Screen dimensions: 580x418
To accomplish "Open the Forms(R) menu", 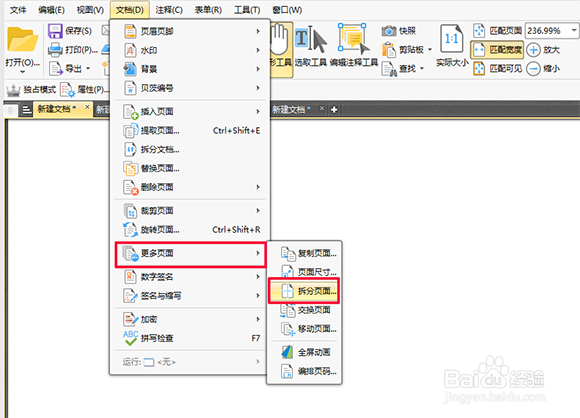I will click(208, 10).
